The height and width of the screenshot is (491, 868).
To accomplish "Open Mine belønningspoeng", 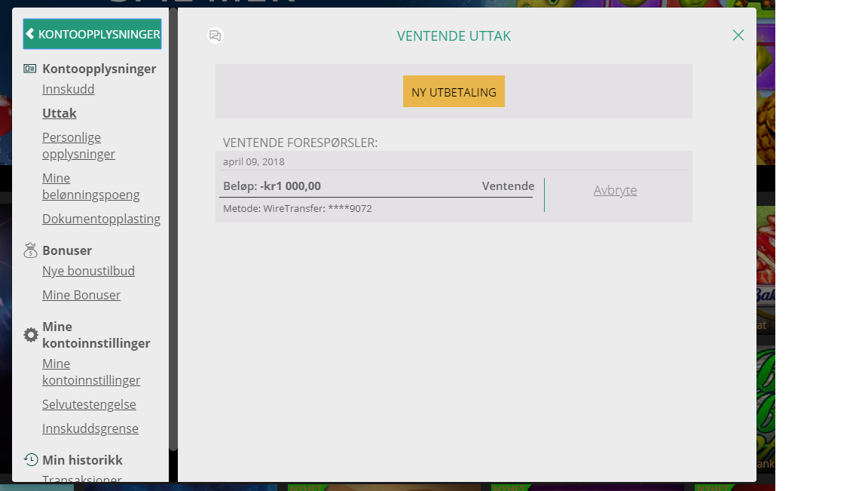I will [90, 186].
